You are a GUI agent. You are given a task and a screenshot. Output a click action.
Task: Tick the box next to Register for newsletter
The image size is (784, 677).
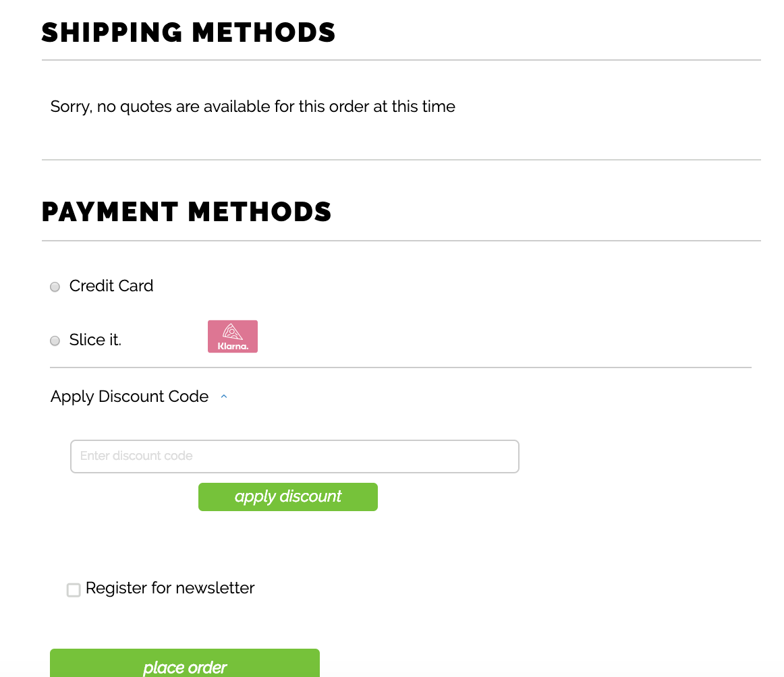74,589
